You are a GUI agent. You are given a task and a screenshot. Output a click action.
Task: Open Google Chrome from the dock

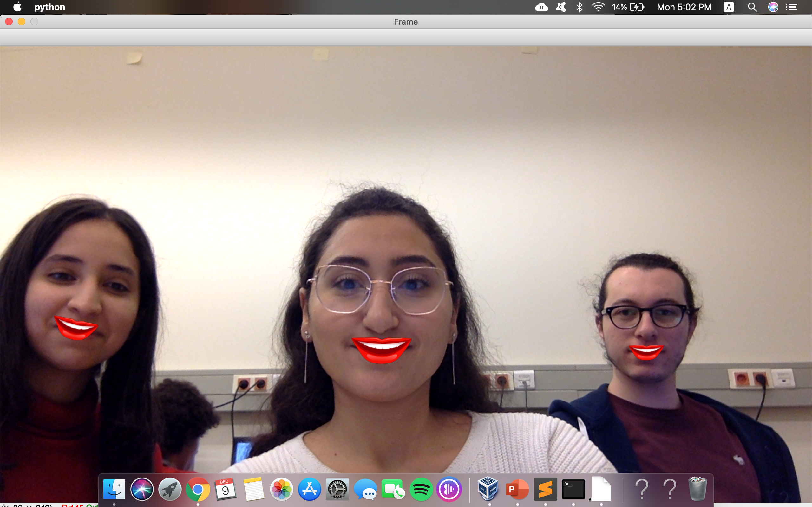point(198,490)
